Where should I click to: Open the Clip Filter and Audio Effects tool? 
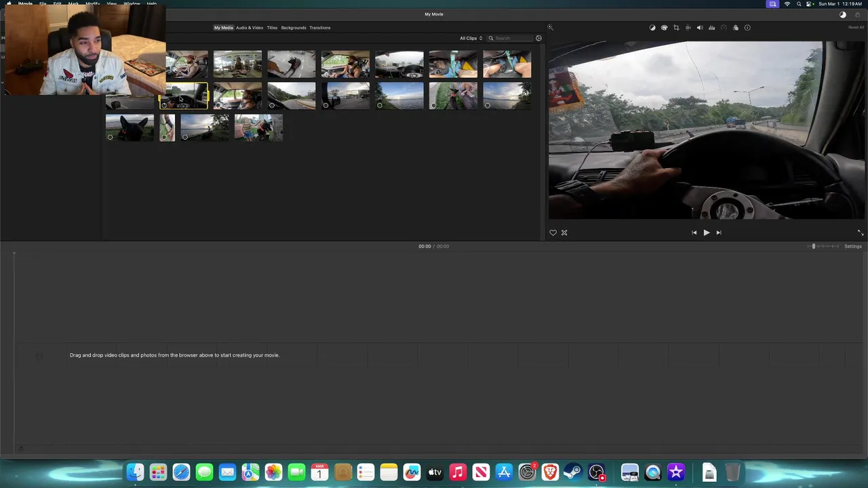click(x=736, y=28)
